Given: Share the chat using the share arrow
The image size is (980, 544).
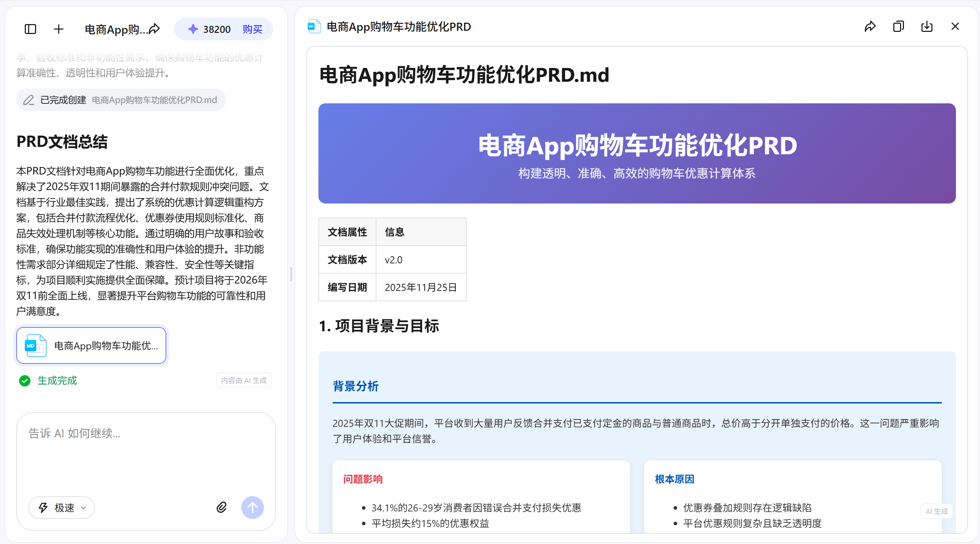Looking at the screenshot, I should click(155, 28).
